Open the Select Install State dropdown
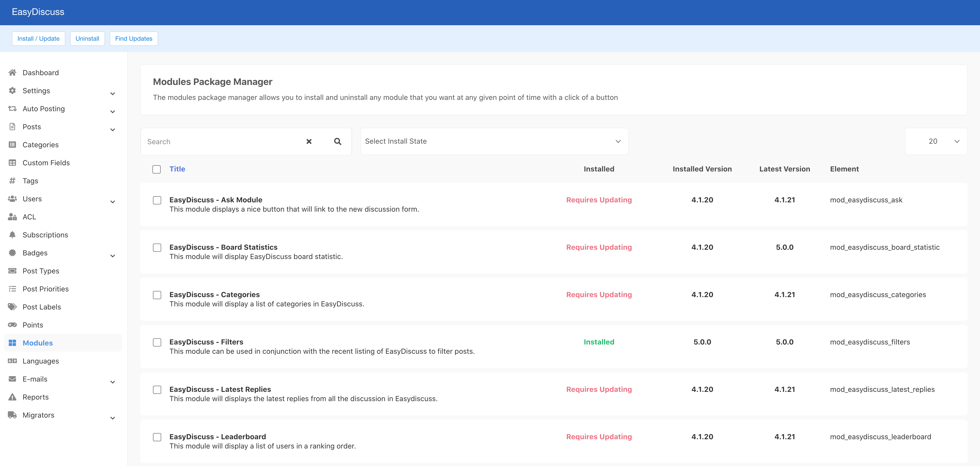Image resolution: width=980 pixels, height=466 pixels. [494, 141]
